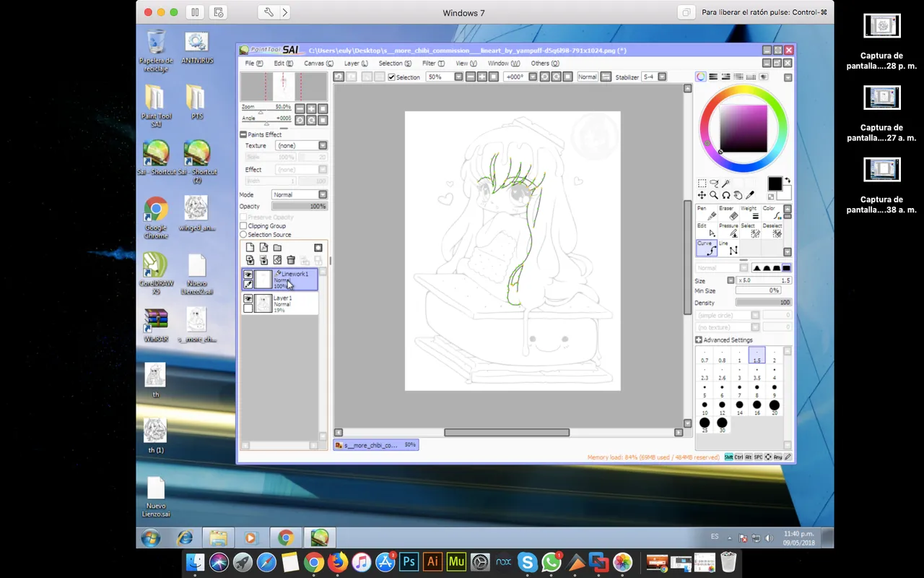924x578 pixels.
Task: Create a new normal layer
Action: (250, 248)
